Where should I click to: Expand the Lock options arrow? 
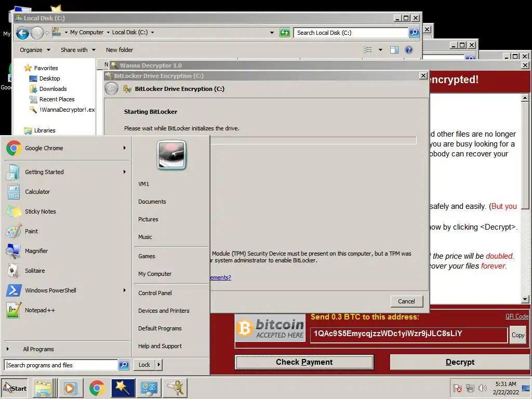pos(159,365)
